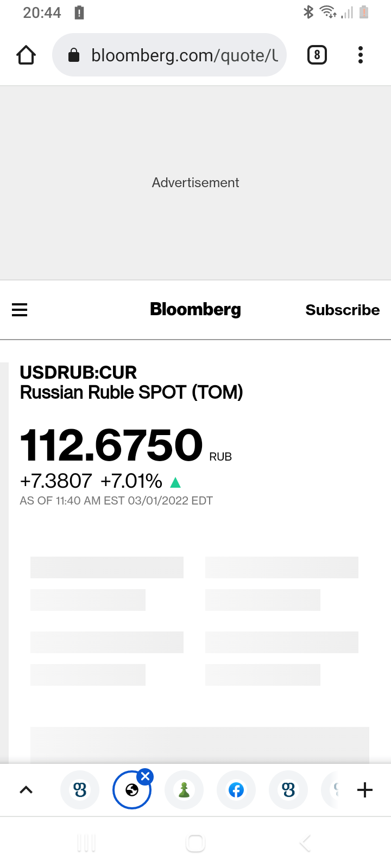This screenshot has height=868, width=391.
Task: Click the Subscribe link
Action: pos(342,310)
